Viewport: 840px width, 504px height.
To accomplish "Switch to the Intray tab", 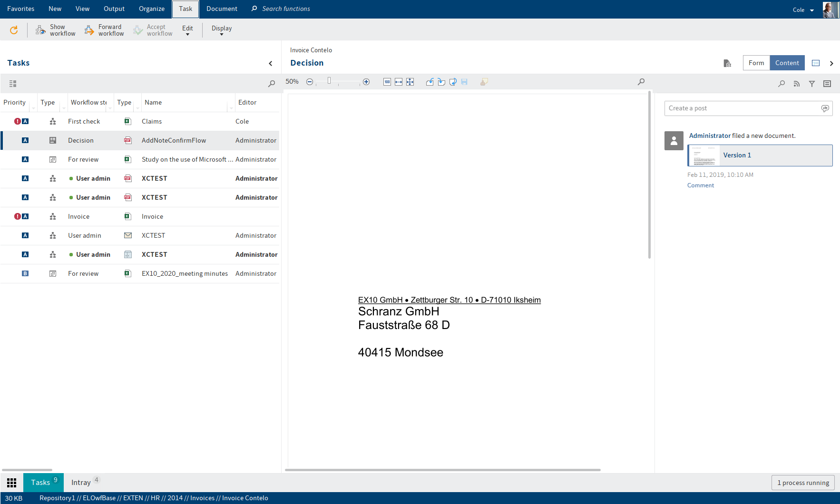I will click(x=81, y=483).
